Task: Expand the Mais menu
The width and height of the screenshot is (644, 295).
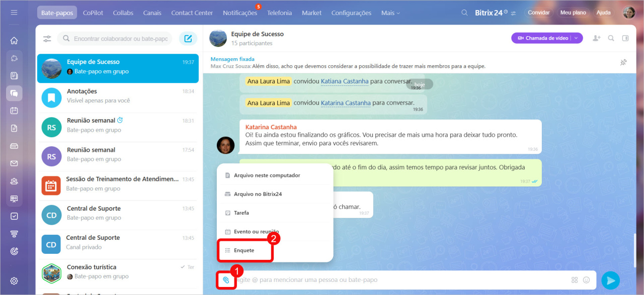Action: click(x=390, y=13)
